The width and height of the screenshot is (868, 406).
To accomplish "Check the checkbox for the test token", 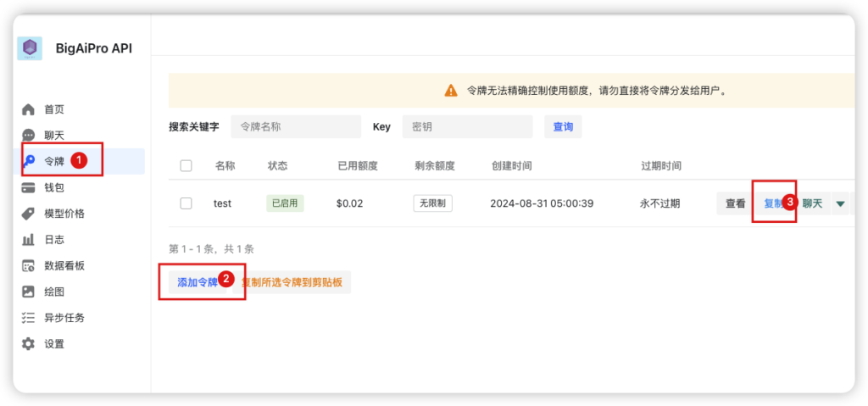I will click(x=186, y=203).
